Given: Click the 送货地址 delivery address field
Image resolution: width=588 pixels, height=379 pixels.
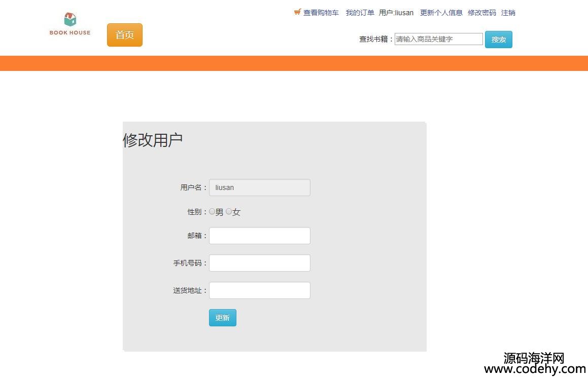Looking at the screenshot, I should tap(259, 290).
